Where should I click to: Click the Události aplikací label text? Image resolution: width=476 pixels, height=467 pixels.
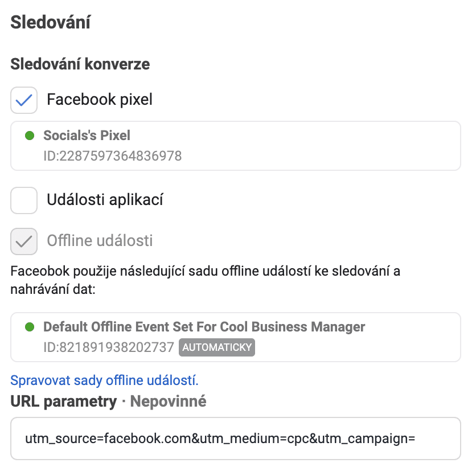(x=106, y=200)
